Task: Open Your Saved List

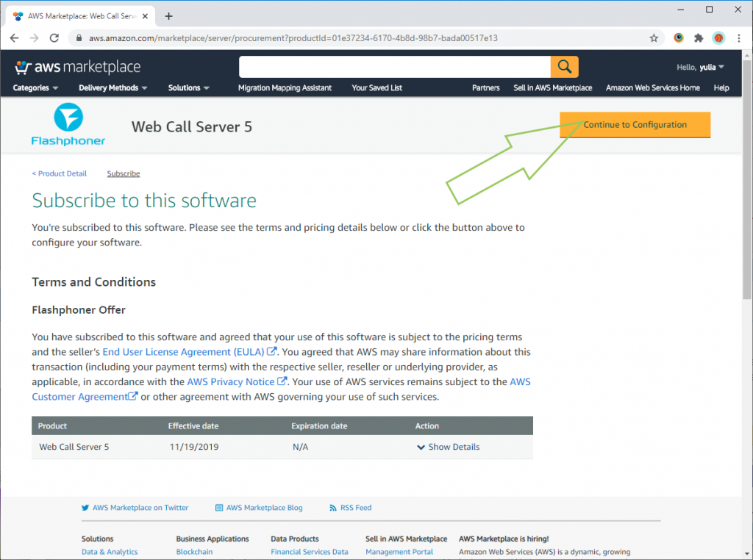Action: click(377, 87)
